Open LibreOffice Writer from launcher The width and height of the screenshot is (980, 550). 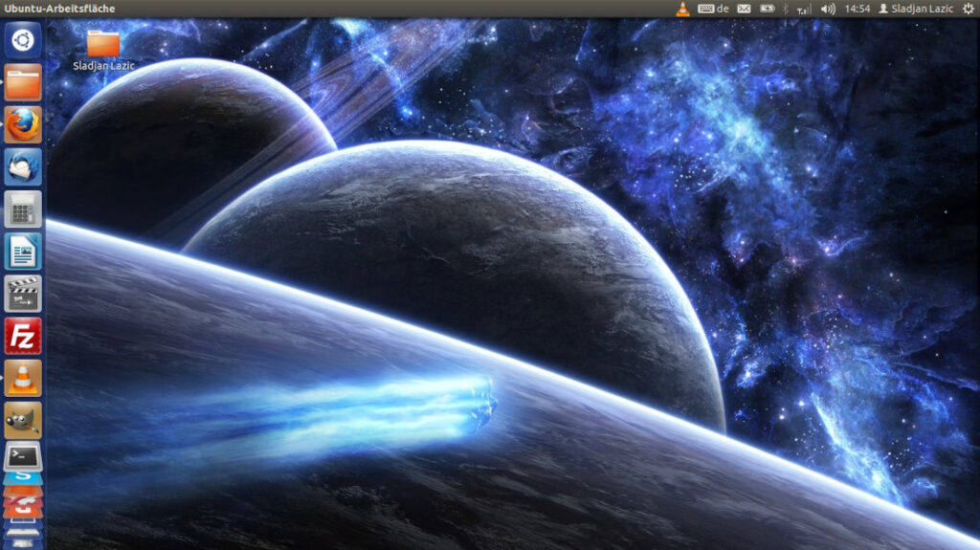23,252
